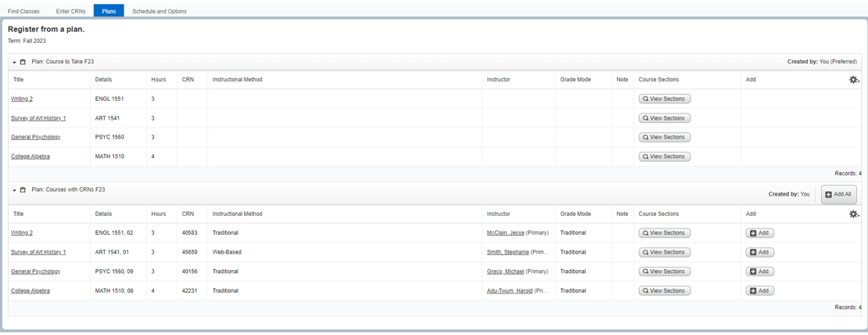Add ENGL 1551, 02 Writing 2 section
The width and height of the screenshot is (868, 335).
pos(760,233)
